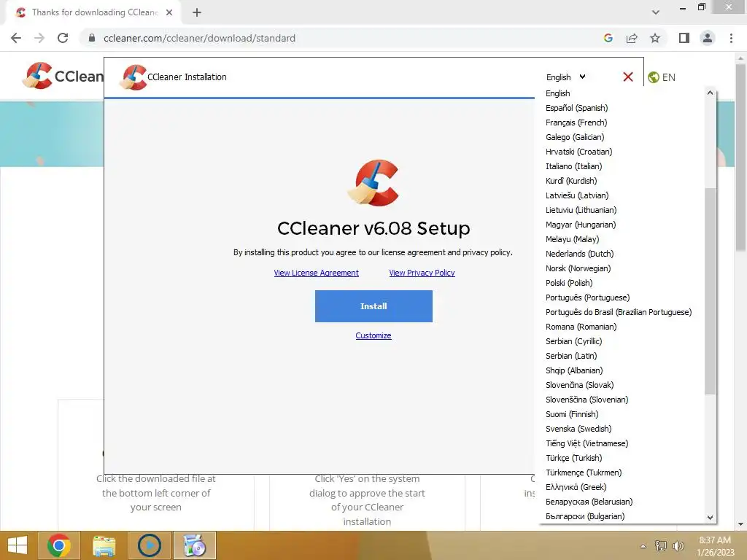Click the language list scrollbar thumb
This screenshot has height=560, width=747.
(711, 291)
